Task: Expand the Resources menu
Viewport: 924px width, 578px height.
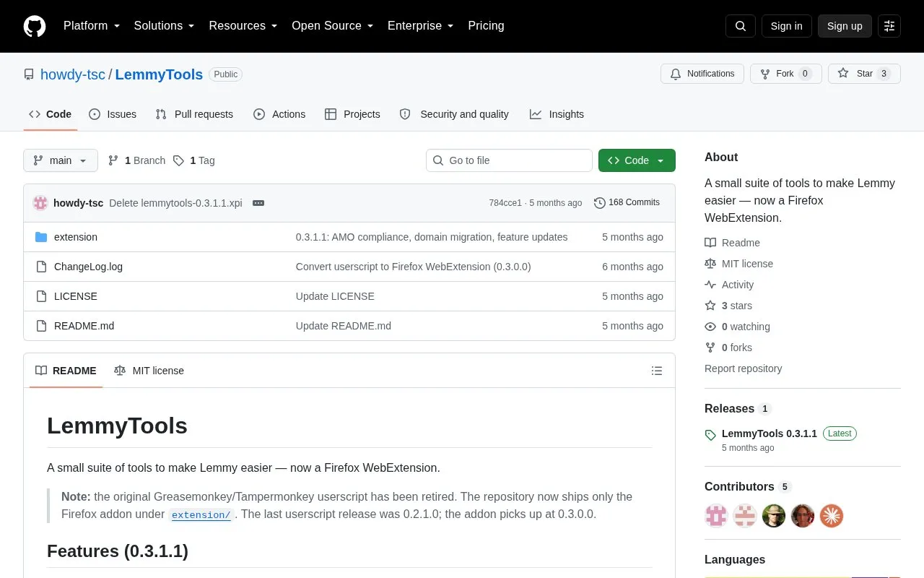Action: point(243,26)
